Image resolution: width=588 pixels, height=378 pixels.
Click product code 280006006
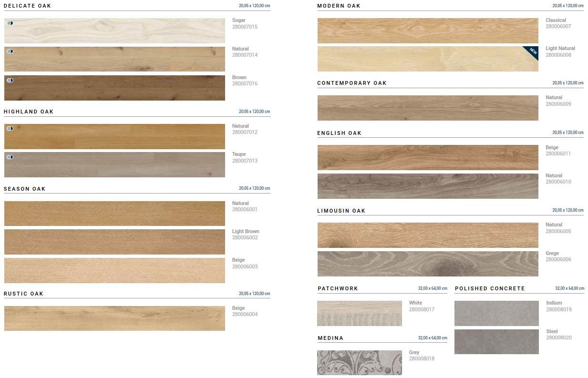coord(558,259)
